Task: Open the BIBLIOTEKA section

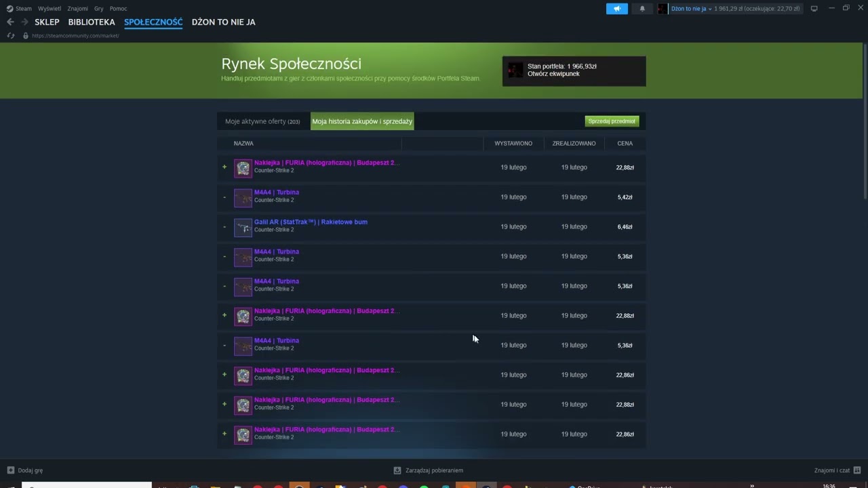Action: pyautogui.click(x=92, y=22)
